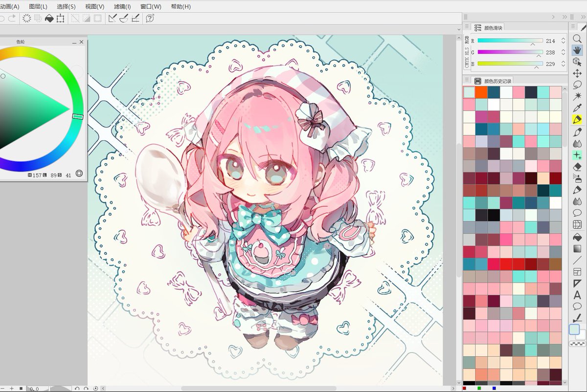Click the Clear circle icon in command bar
The height and width of the screenshot is (392, 587).
[27, 18]
